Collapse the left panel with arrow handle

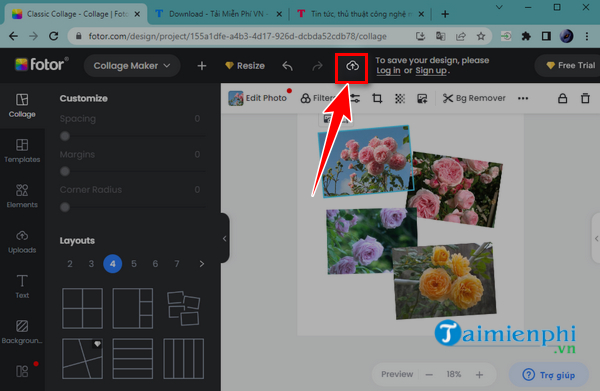(225, 239)
